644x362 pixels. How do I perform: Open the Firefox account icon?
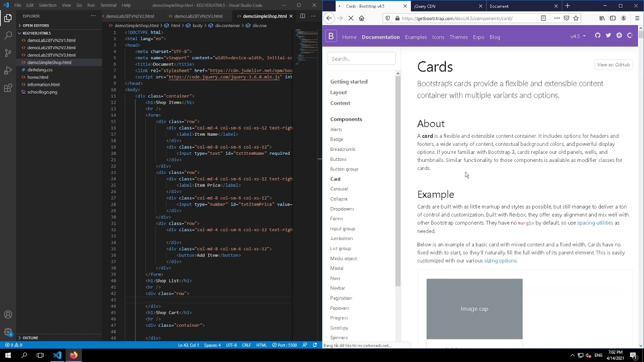[623, 18]
